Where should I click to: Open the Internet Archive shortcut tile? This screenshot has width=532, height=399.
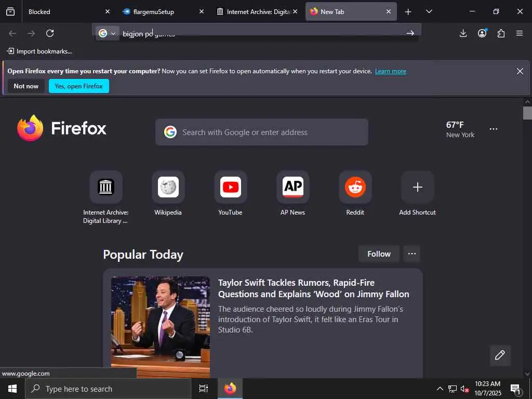click(x=106, y=187)
